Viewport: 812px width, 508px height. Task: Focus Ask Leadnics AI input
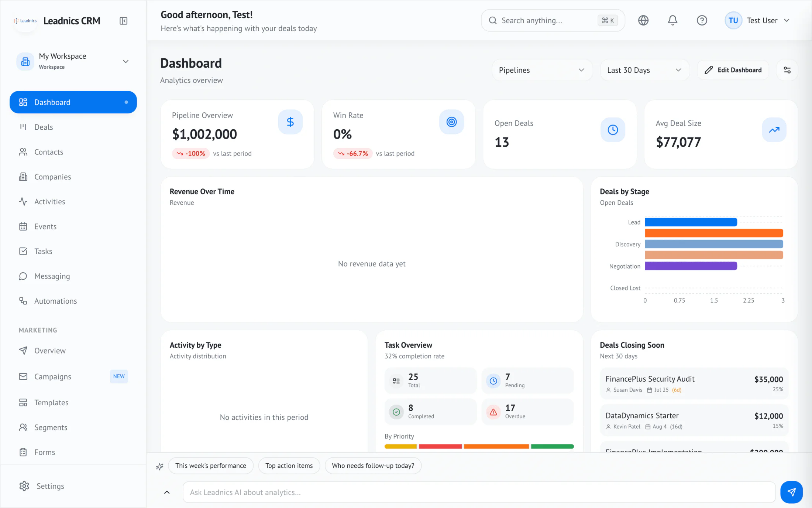tap(479, 492)
